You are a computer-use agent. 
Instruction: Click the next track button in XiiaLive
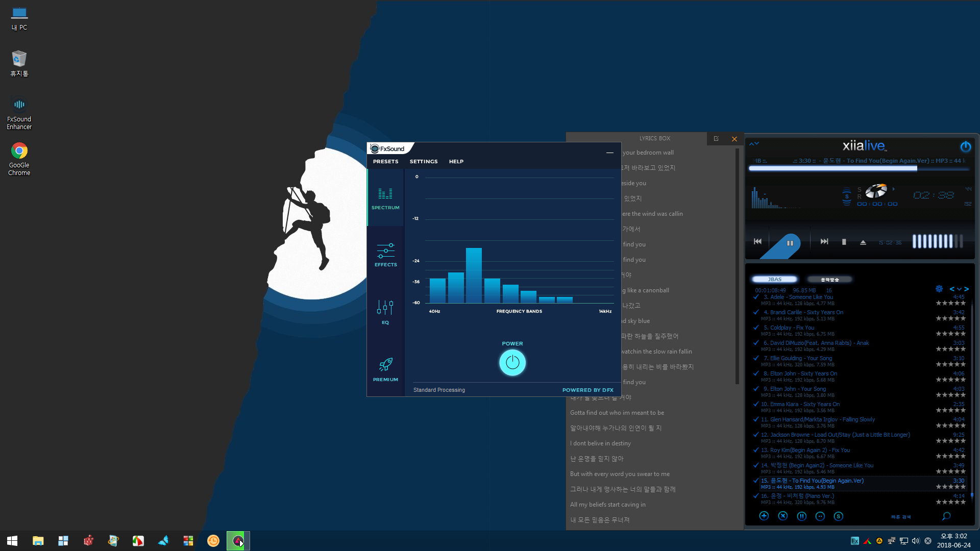[822, 241]
